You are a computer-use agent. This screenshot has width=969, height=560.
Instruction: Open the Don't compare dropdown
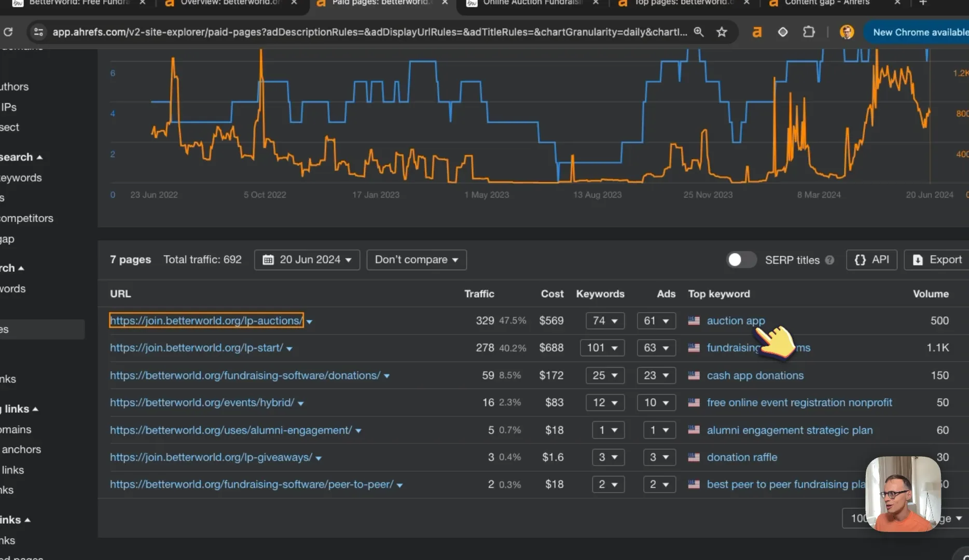(x=417, y=260)
